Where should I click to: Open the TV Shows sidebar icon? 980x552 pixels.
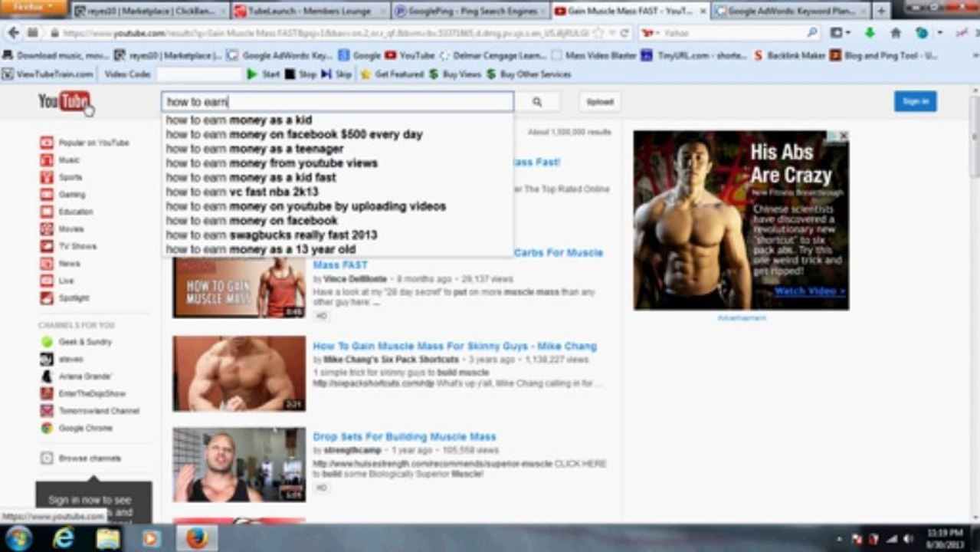pos(47,246)
